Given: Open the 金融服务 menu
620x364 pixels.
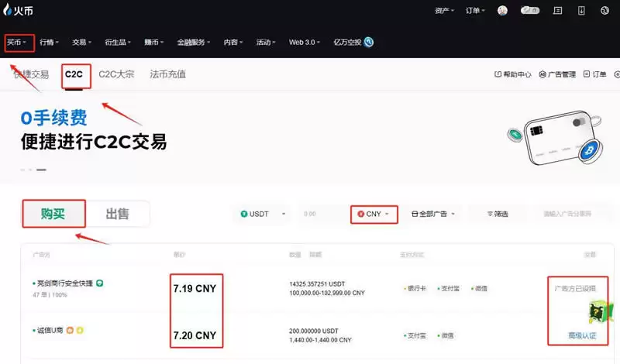Looking at the screenshot, I should (193, 42).
